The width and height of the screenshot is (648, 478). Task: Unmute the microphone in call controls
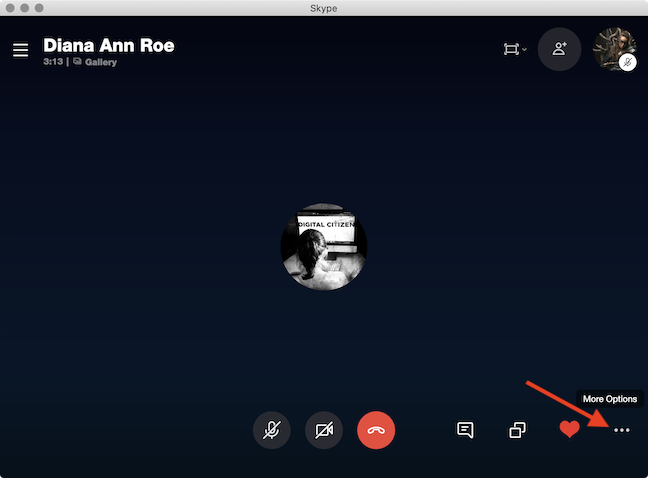coord(272,430)
